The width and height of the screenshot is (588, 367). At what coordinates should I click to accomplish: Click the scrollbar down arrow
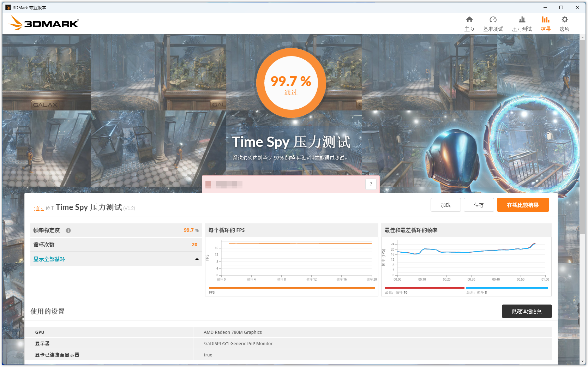click(582, 362)
